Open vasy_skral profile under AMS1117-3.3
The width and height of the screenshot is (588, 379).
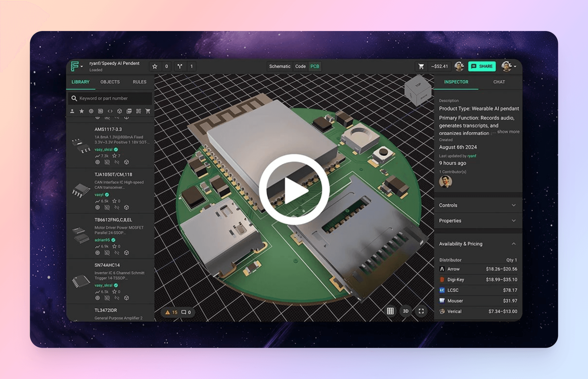tap(103, 149)
